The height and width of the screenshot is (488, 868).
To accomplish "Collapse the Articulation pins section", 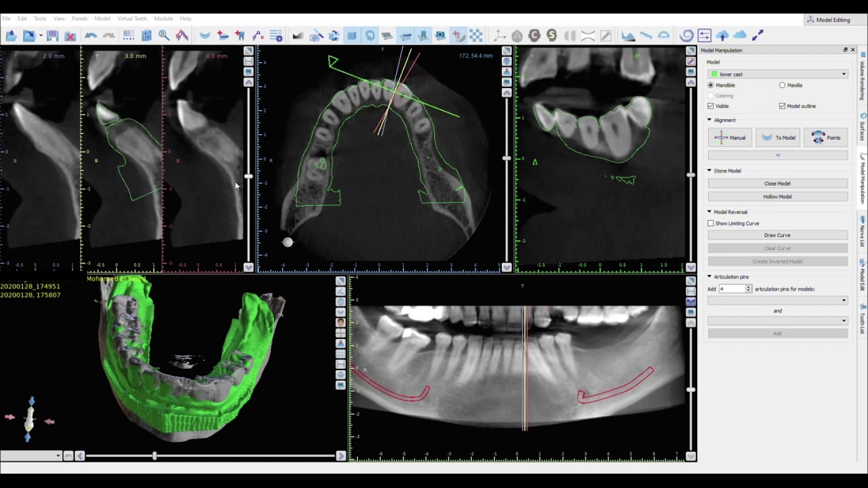I will pyautogui.click(x=709, y=277).
